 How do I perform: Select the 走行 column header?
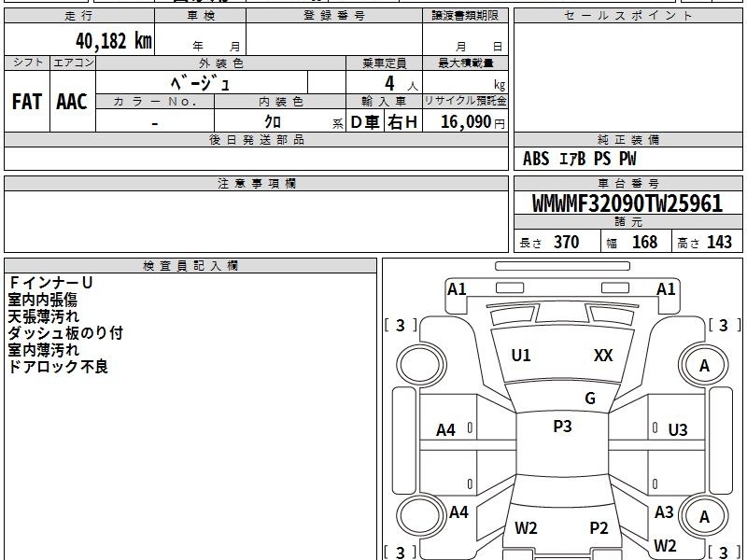[x=79, y=16]
